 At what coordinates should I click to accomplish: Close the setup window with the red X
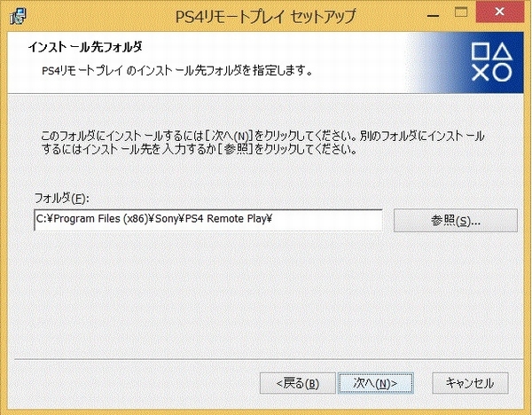tap(506, 12)
